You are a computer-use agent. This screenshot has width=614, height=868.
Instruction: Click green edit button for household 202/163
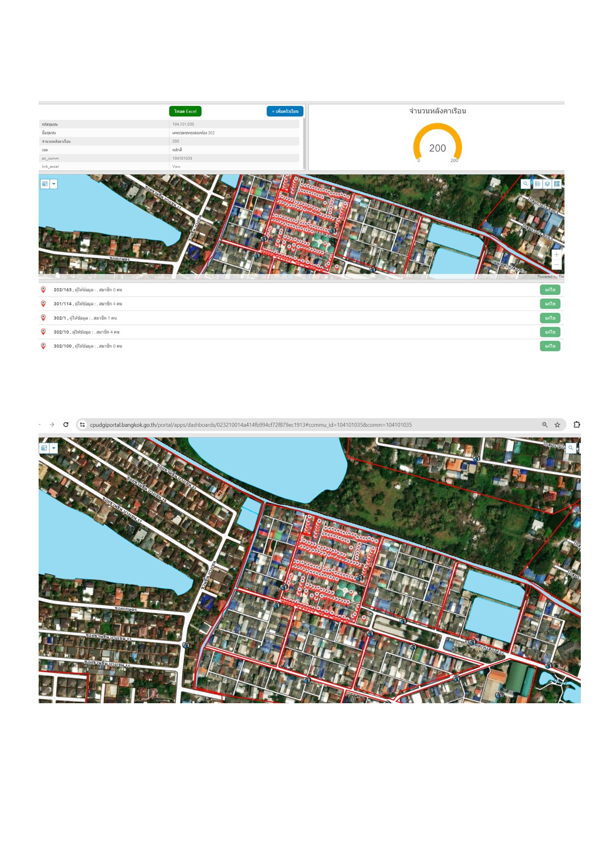click(x=550, y=290)
